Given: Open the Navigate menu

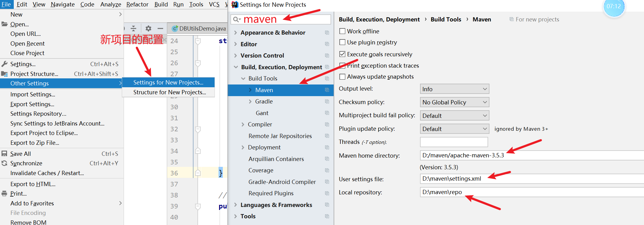Looking at the screenshot, I should 63,4.
